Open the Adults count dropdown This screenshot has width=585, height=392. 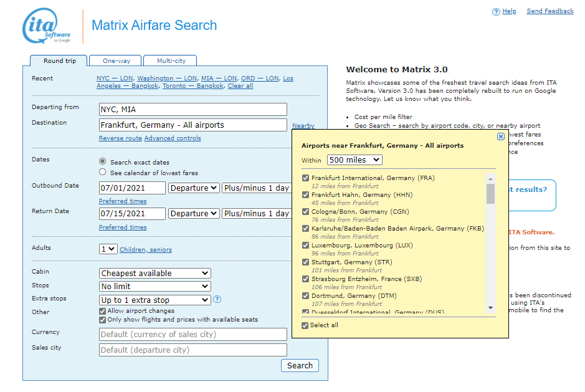pyautogui.click(x=108, y=249)
